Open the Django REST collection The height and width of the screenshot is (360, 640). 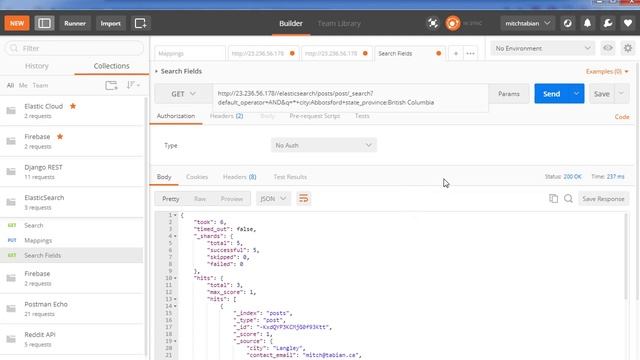point(71,172)
